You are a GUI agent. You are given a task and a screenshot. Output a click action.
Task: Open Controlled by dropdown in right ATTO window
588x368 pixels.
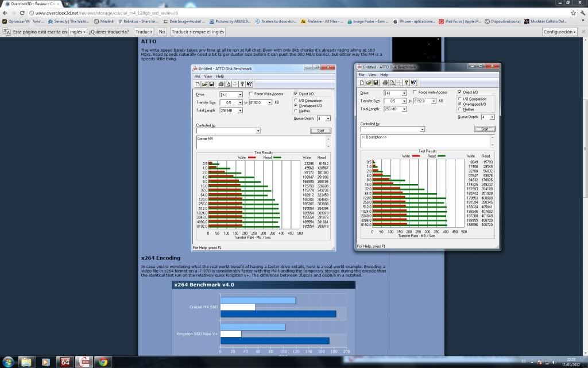tap(422, 129)
